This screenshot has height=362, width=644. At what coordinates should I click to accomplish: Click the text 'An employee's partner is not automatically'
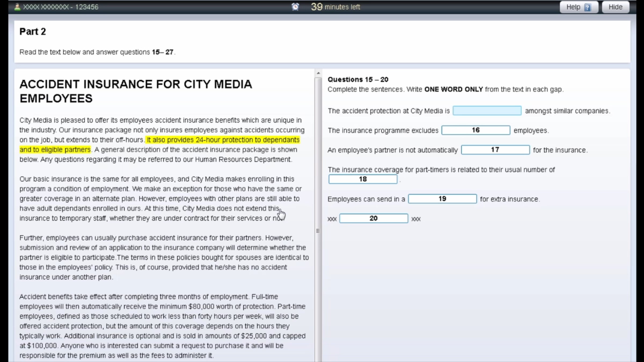tap(393, 150)
